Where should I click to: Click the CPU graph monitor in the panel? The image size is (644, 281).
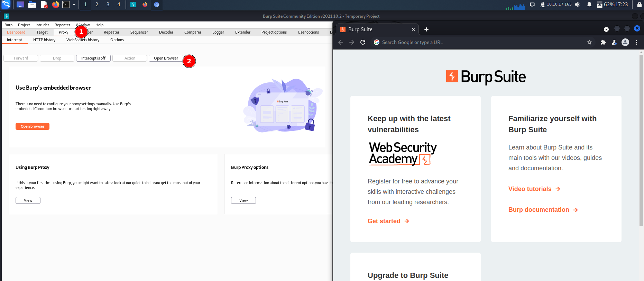coord(515,6)
